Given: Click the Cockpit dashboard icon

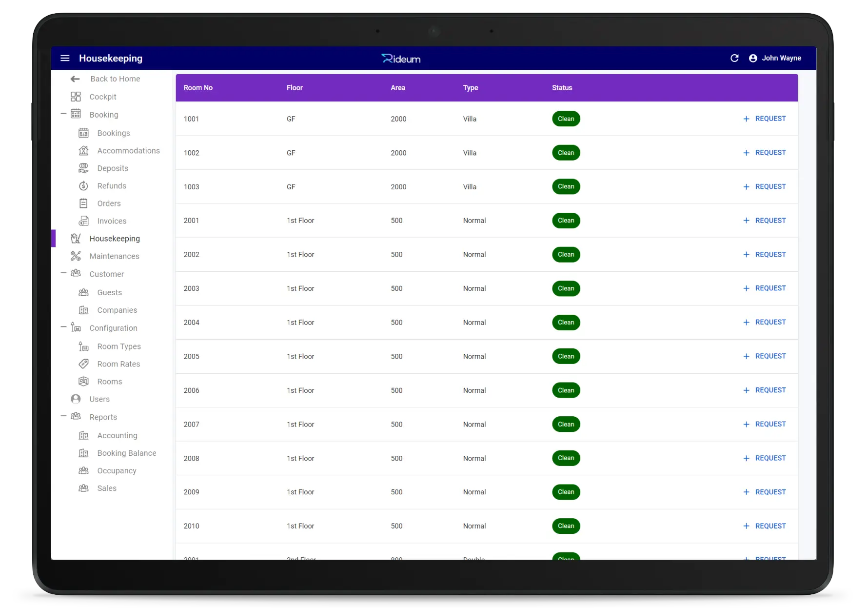Looking at the screenshot, I should tap(76, 97).
